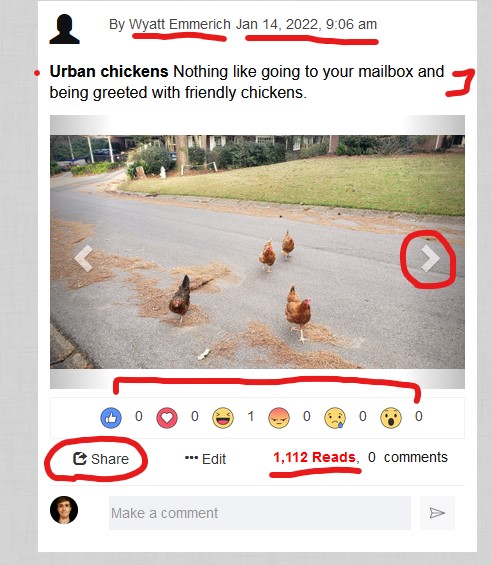Tap the surprised Wow face reaction
The image size is (492, 565).
pos(391,418)
